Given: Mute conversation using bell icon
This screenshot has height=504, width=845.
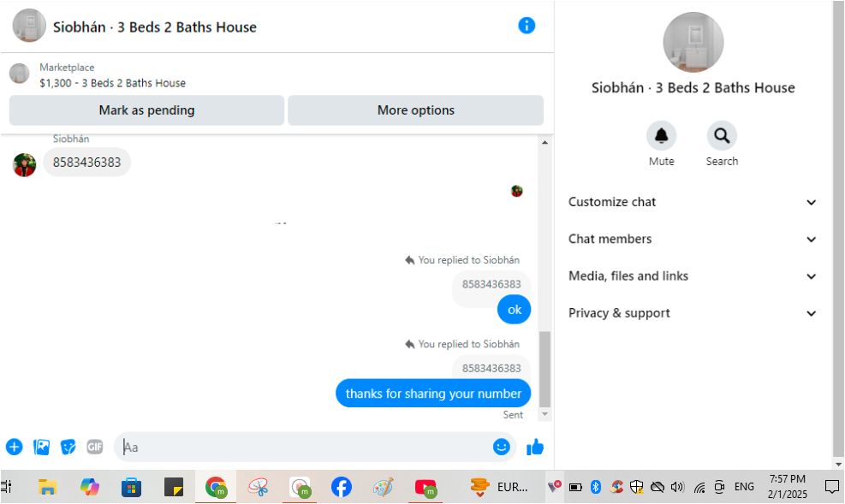Looking at the screenshot, I should pos(661,136).
